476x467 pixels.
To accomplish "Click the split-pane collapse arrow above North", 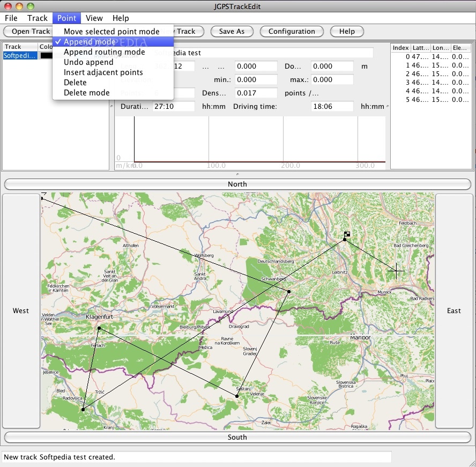I will click(237, 174).
